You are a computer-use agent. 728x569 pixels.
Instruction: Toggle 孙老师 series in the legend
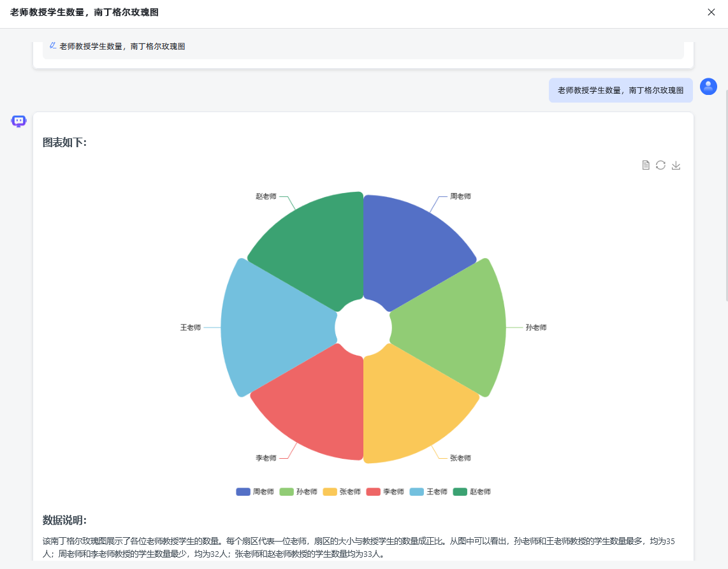[x=298, y=492]
